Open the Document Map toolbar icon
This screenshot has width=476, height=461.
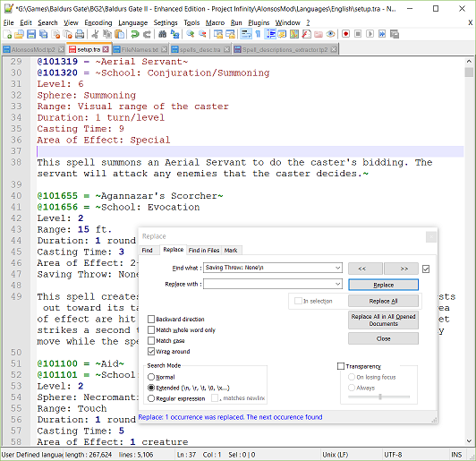(x=294, y=34)
